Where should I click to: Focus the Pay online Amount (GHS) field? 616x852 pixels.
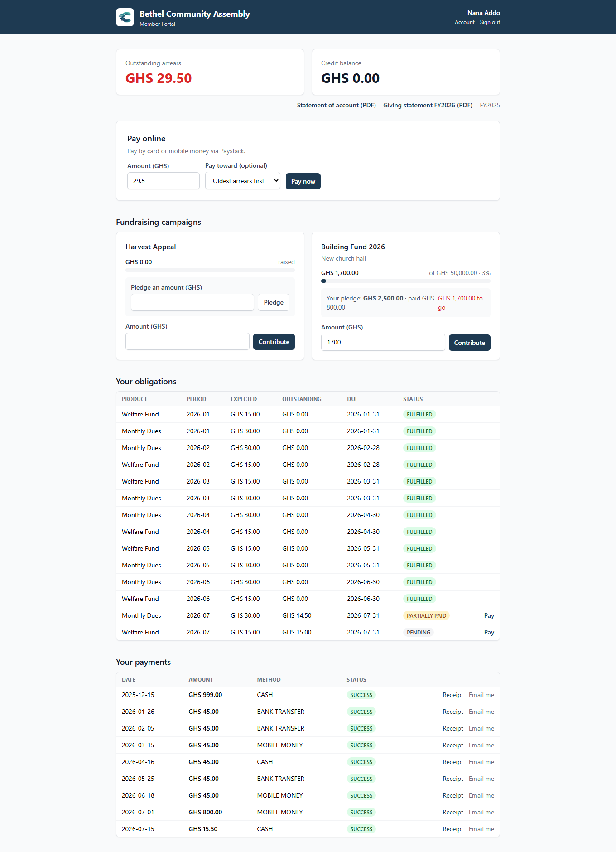pyautogui.click(x=164, y=181)
